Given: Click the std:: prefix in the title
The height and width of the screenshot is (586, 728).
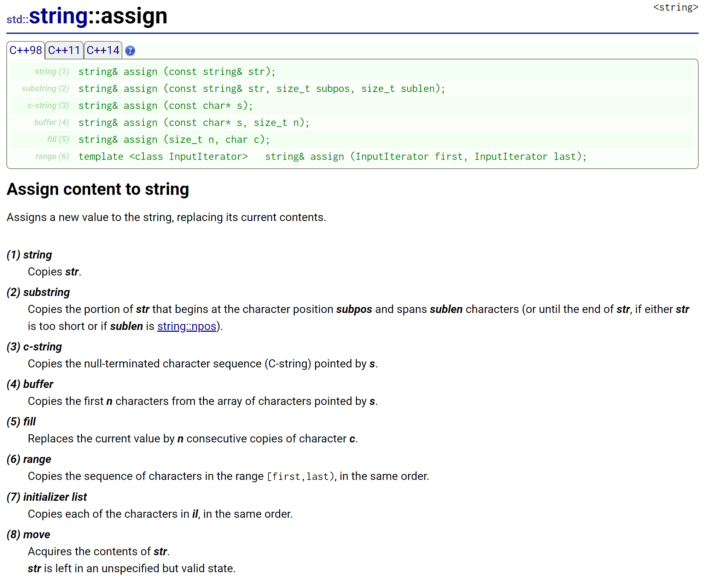Looking at the screenshot, I should point(17,19).
